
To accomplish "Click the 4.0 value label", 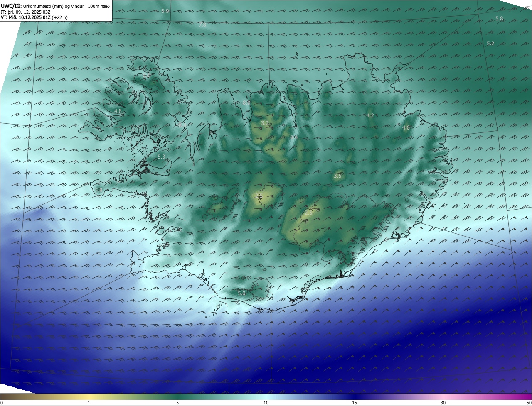I will tap(406, 128).
